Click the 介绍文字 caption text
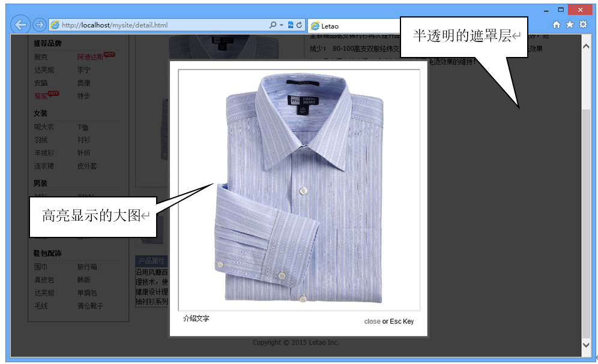 pos(196,318)
